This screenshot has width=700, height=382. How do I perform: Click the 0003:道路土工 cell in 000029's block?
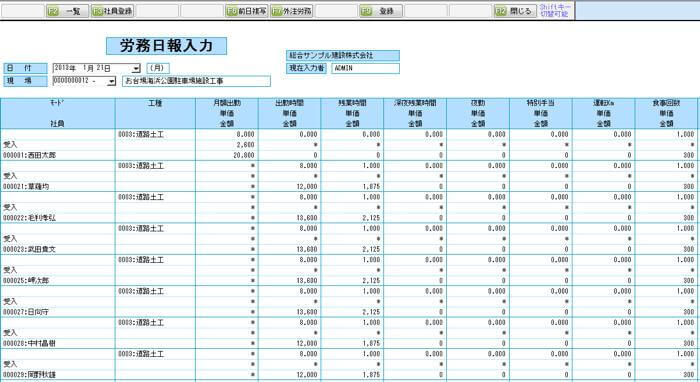pyautogui.click(x=155, y=354)
